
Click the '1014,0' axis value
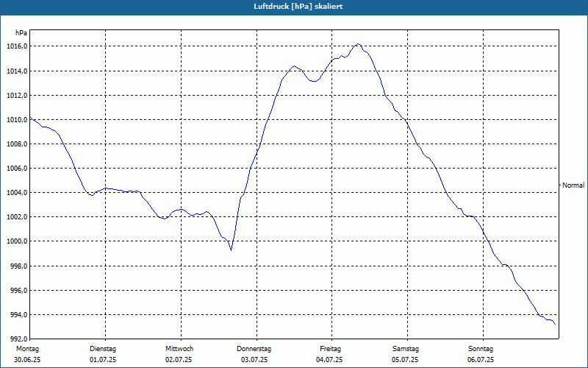(17, 71)
